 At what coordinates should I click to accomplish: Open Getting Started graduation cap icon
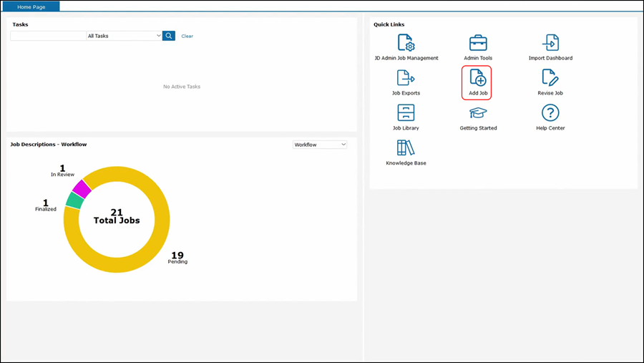478,113
